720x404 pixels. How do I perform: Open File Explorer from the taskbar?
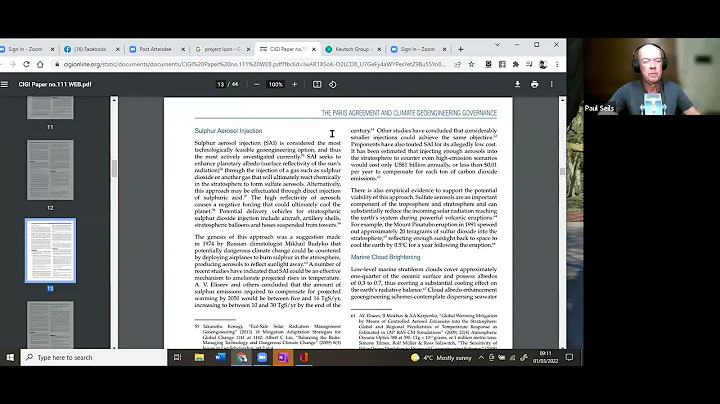click(x=199, y=357)
